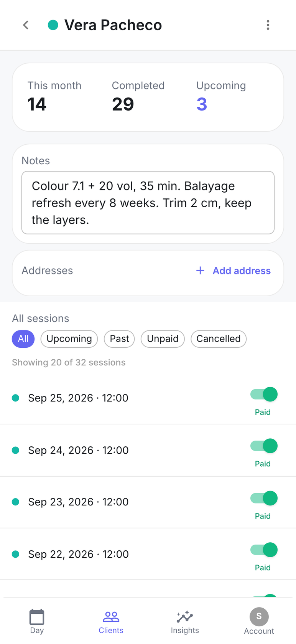Viewport: 296px width, 644px height.
Task: Open the Insights chart icon
Action: [185, 617]
